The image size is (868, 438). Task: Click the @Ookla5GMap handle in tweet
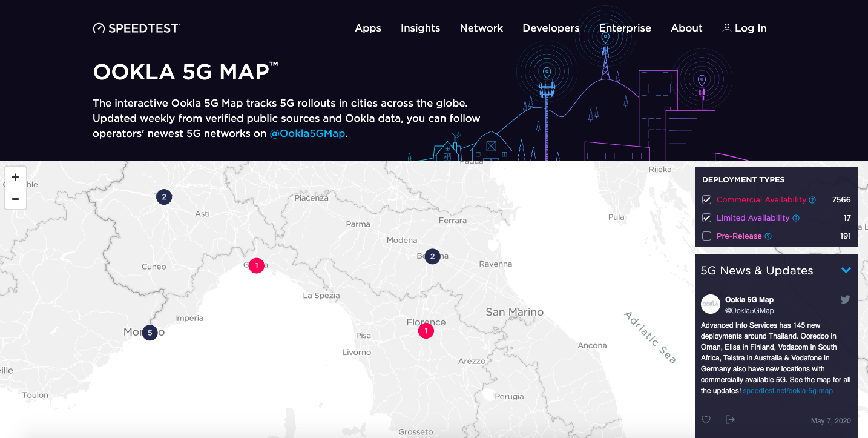click(x=749, y=311)
